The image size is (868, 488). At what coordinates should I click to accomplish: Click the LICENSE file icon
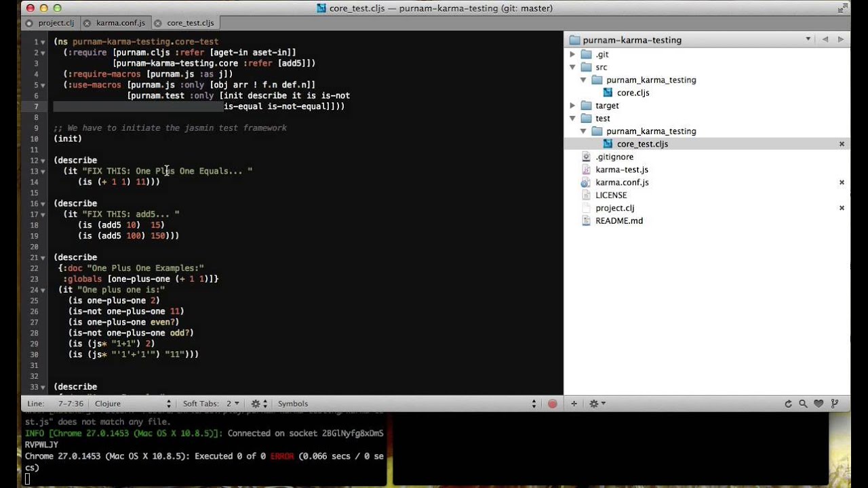click(586, 195)
